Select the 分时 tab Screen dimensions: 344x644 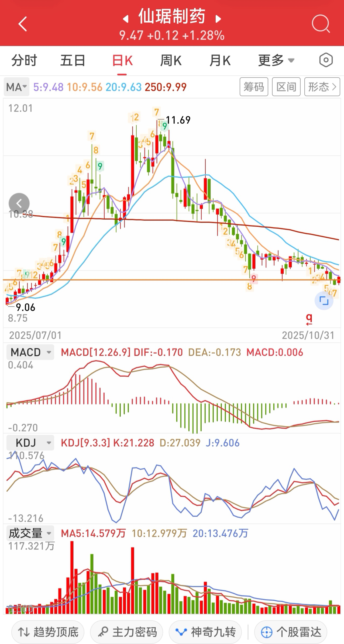(x=24, y=60)
